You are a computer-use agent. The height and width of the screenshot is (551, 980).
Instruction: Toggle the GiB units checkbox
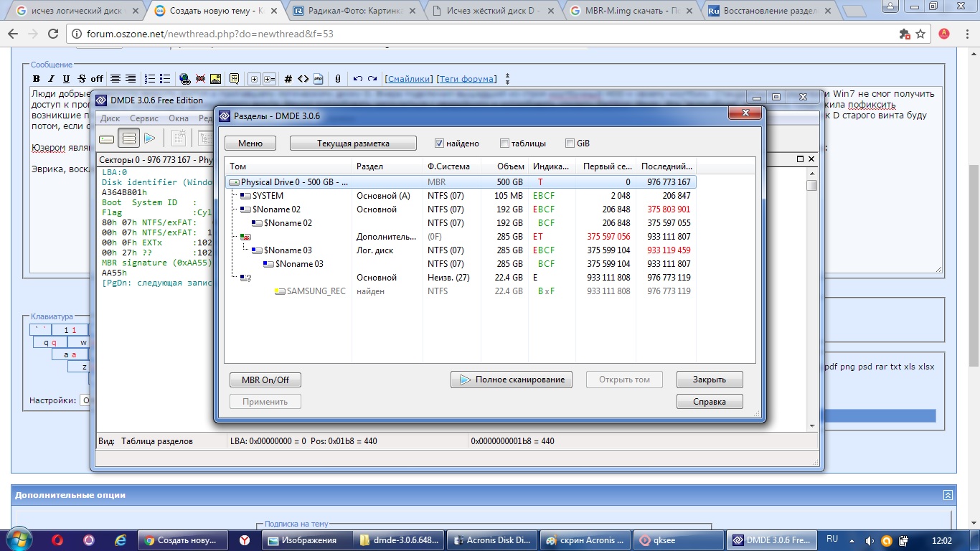(570, 143)
